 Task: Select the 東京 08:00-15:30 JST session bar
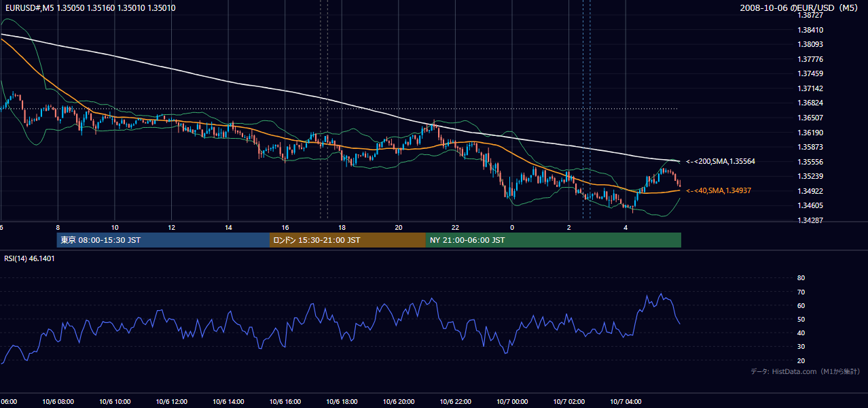[x=163, y=240]
